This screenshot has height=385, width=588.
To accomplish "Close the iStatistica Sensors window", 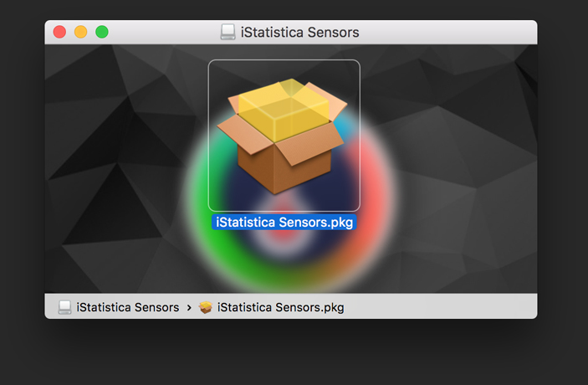I will [x=59, y=32].
